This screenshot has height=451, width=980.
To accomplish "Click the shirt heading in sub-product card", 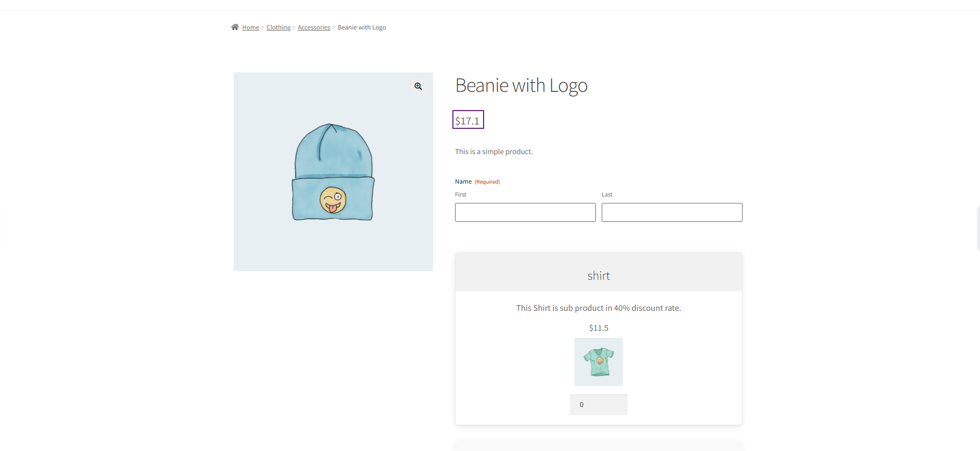I will tap(599, 276).
